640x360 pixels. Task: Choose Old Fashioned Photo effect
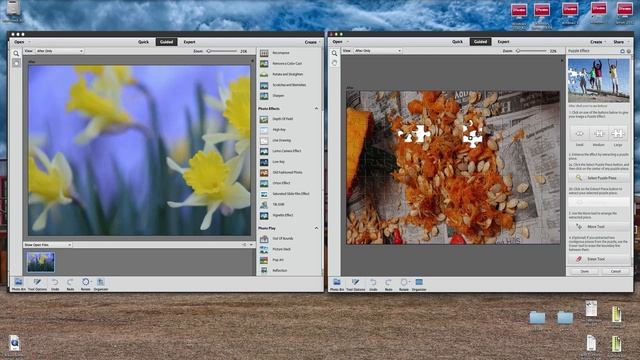pos(287,172)
